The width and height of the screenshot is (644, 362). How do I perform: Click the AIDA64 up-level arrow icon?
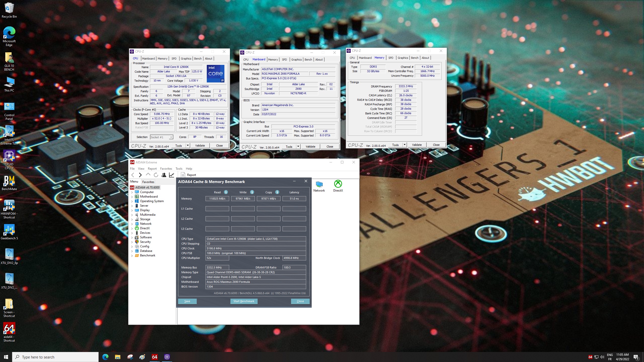(148, 174)
